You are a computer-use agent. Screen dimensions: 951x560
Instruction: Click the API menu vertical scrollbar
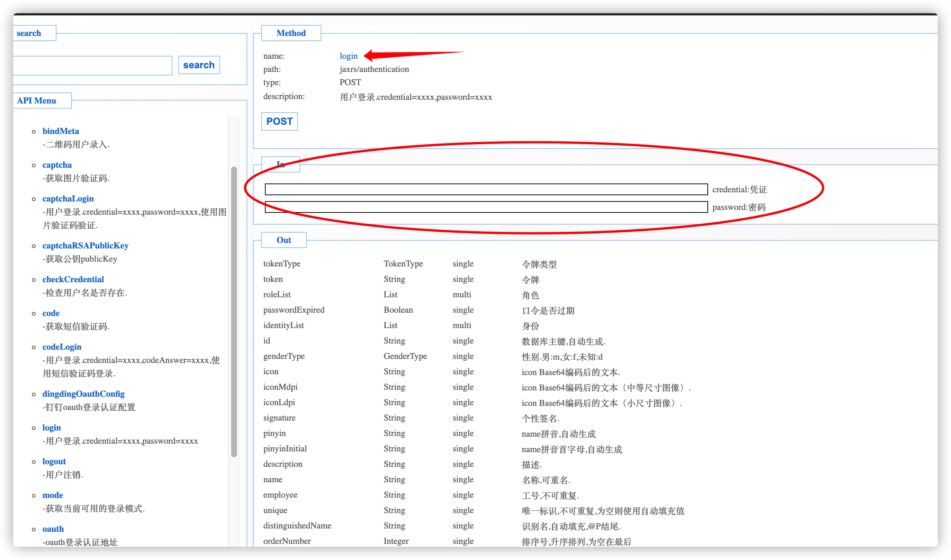[234, 312]
